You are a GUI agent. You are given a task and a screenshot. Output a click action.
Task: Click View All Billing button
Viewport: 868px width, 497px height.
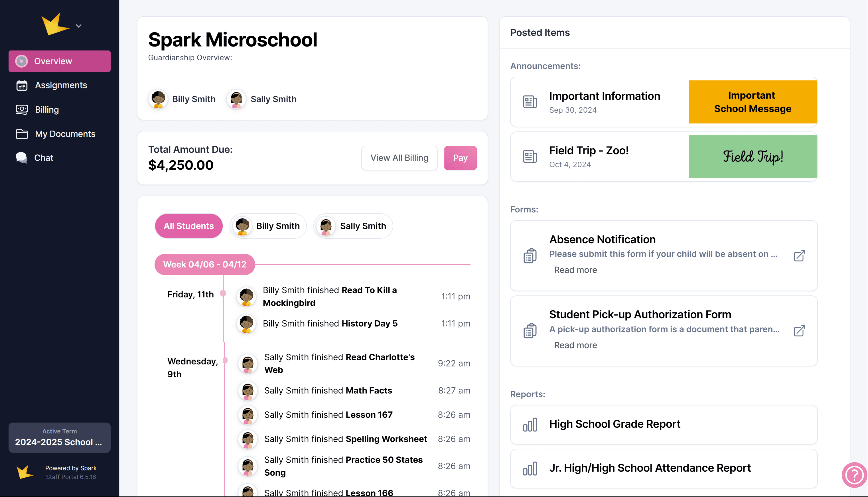point(399,158)
